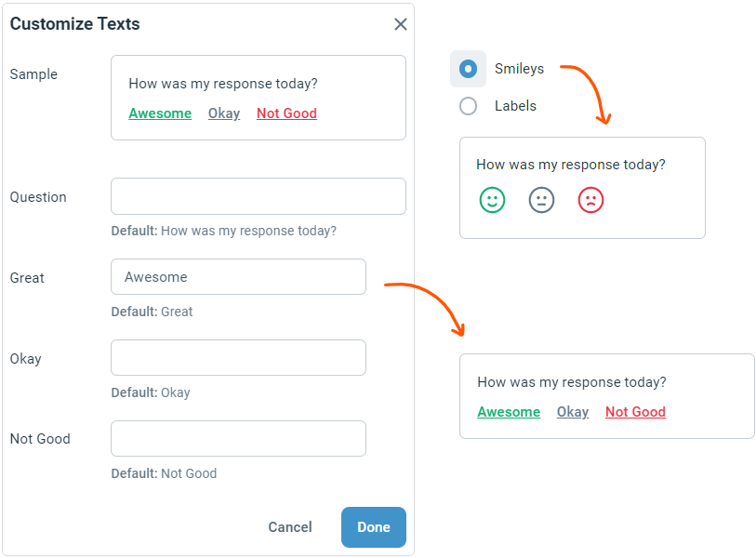Click Awesome link in lower right preview
Viewport: 756px width, 558px height.
click(509, 412)
